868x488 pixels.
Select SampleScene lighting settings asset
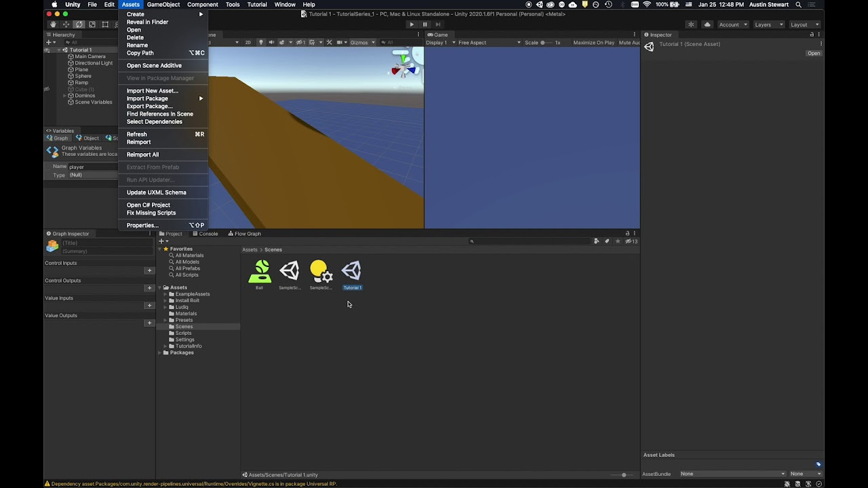click(x=321, y=274)
